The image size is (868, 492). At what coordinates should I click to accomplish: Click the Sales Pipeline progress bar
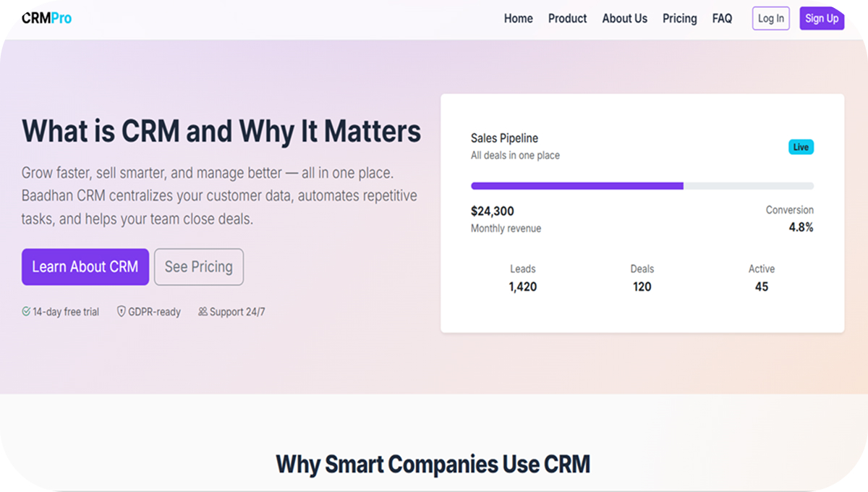tap(642, 186)
